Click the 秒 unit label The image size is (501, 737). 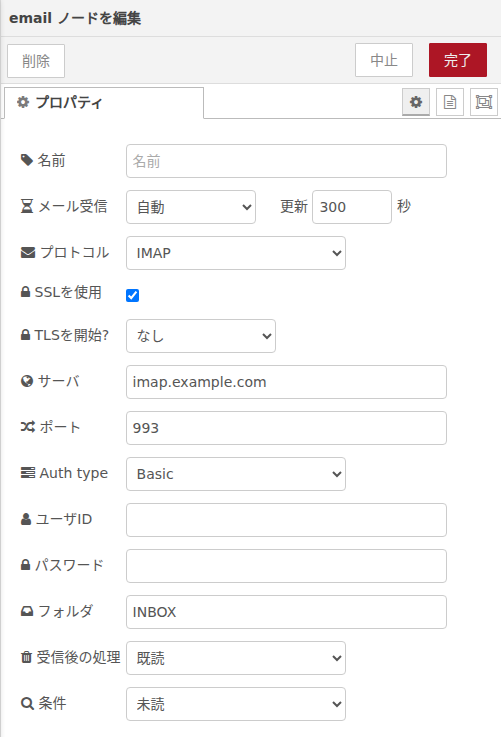click(x=404, y=206)
